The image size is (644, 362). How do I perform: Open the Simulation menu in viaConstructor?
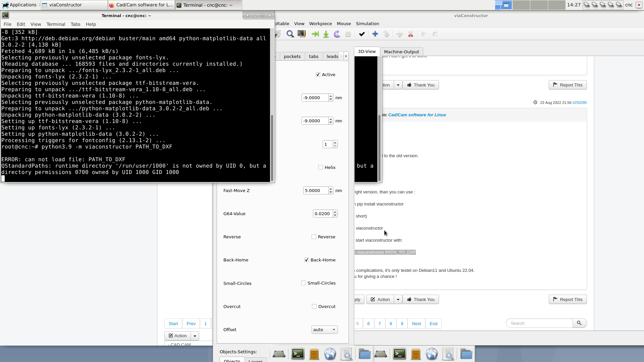(367, 23)
